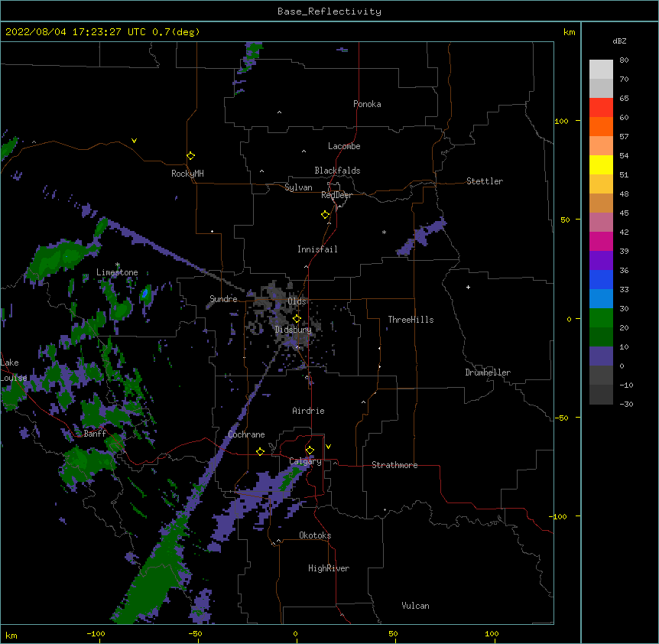The image size is (659, 644).
Task: Select the red 65-60 dBZ color swatch
Action: [x=601, y=108]
